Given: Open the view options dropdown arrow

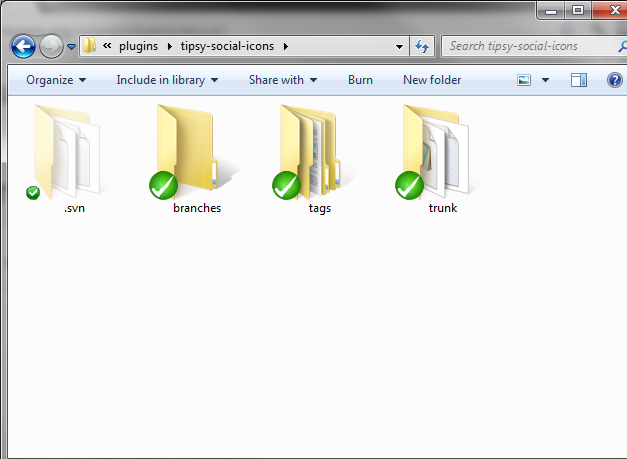Looking at the screenshot, I should click(545, 80).
